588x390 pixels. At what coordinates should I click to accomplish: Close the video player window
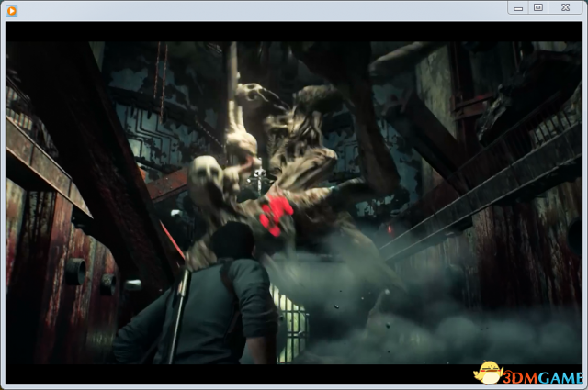click(566, 8)
